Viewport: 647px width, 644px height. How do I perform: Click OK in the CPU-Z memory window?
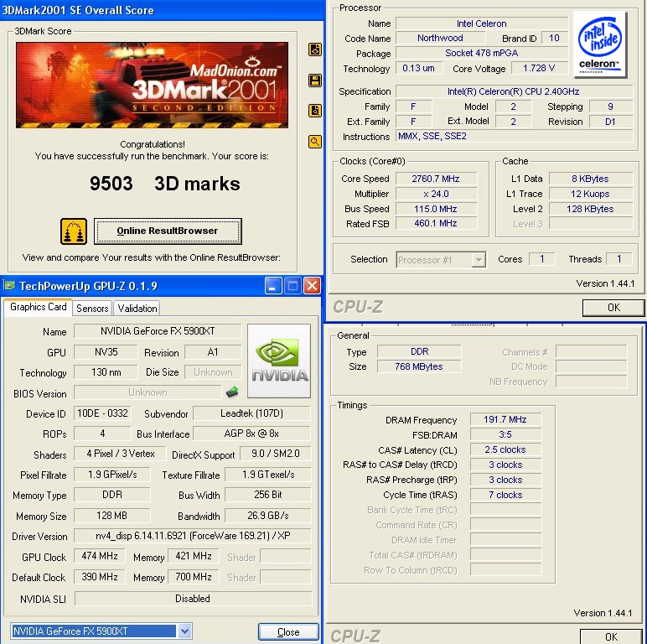point(611,636)
